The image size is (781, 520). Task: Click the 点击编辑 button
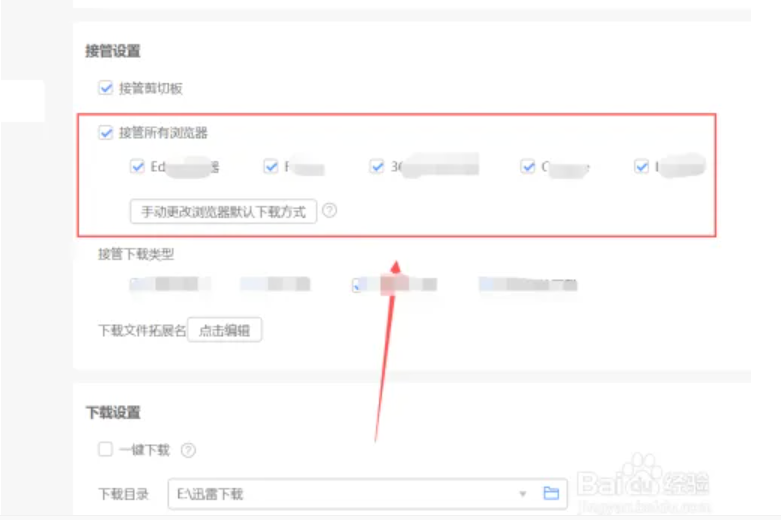225,330
